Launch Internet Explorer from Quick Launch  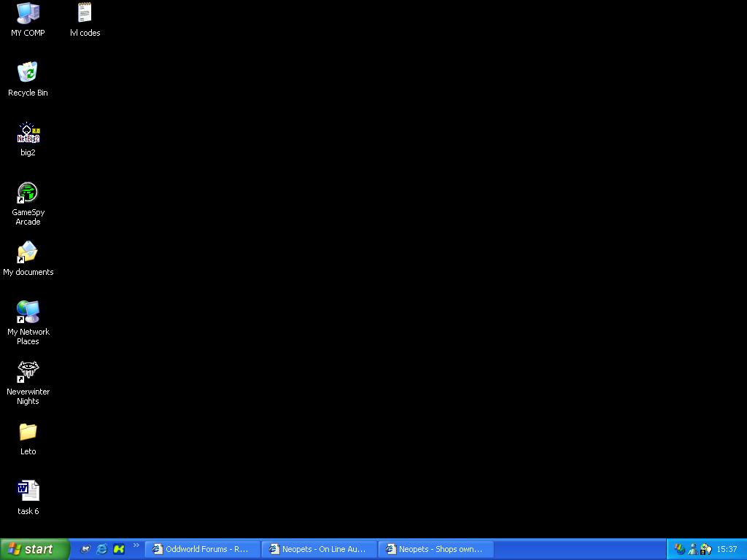[102, 549]
